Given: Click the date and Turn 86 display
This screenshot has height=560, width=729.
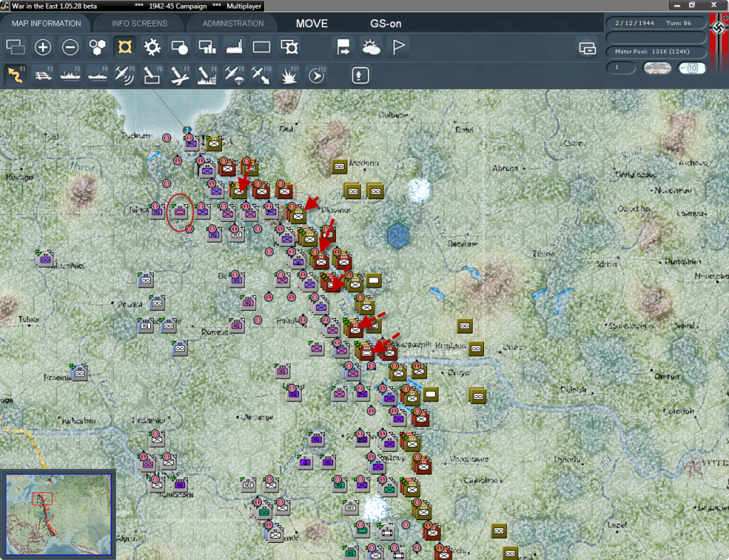Looking at the screenshot, I should tap(656, 23).
